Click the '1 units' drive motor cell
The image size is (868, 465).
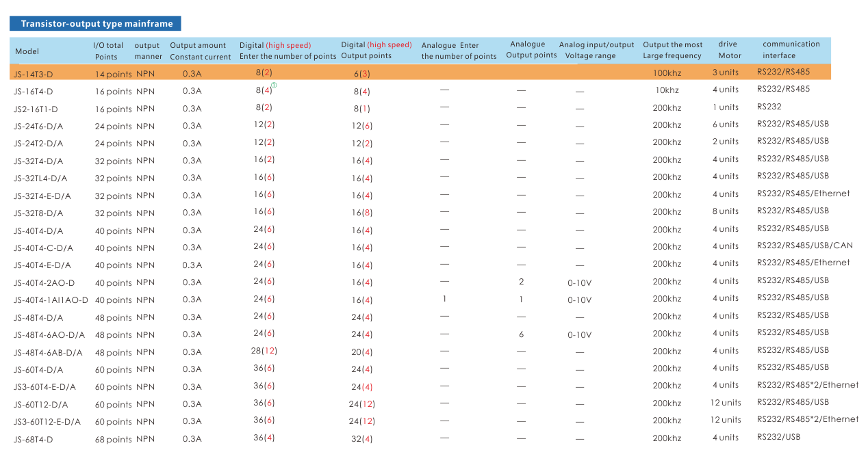pos(726,107)
